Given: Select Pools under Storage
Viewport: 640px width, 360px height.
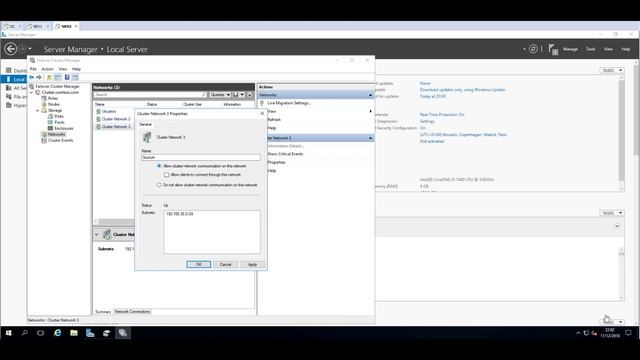Looking at the screenshot, I should [60, 122].
